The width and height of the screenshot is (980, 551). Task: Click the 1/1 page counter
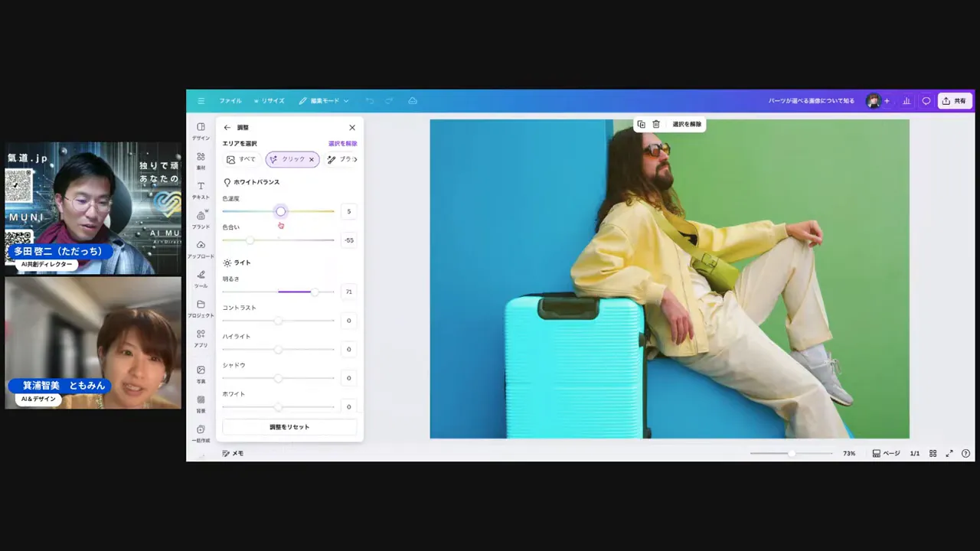point(915,454)
